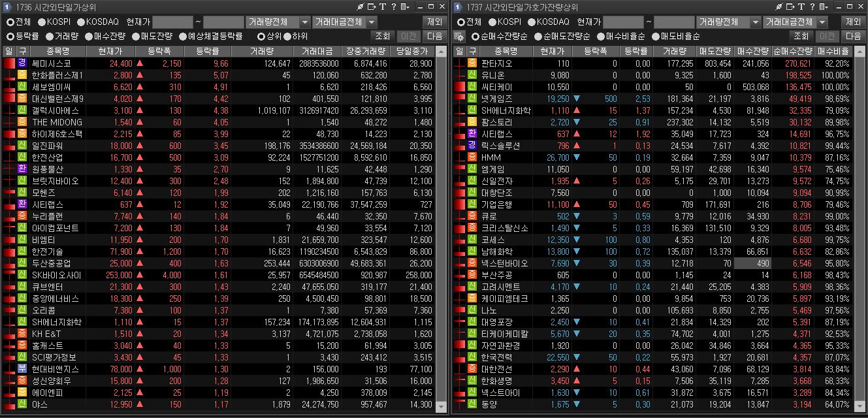The width and height of the screenshot is (868, 418).
Task: Click the 경 badge icon next to 럭스솔루션
Action: click(472, 146)
